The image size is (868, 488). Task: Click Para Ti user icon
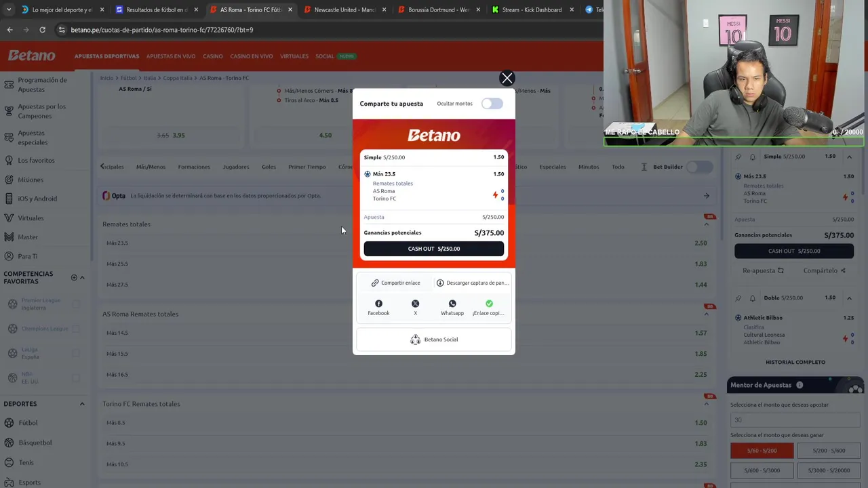tap(9, 256)
